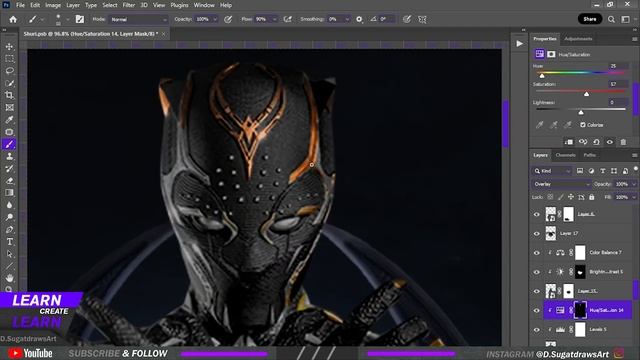Adjust the Hue slider handle
Viewport: 640px width, 360px height.
pyautogui.click(x=542, y=76)
